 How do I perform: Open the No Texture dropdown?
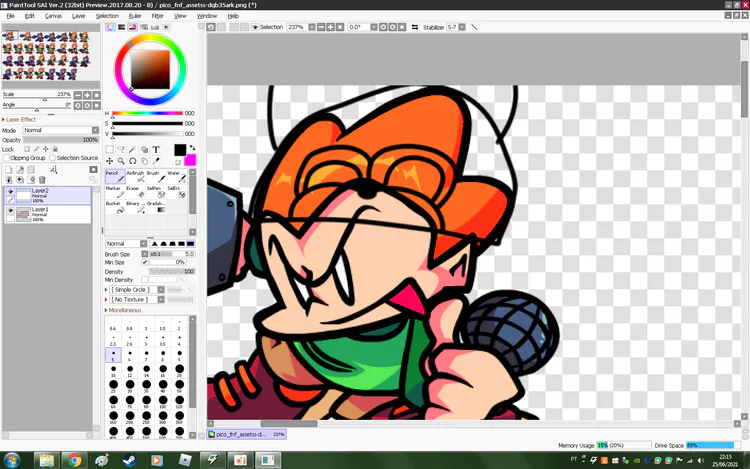click(137, 300)
